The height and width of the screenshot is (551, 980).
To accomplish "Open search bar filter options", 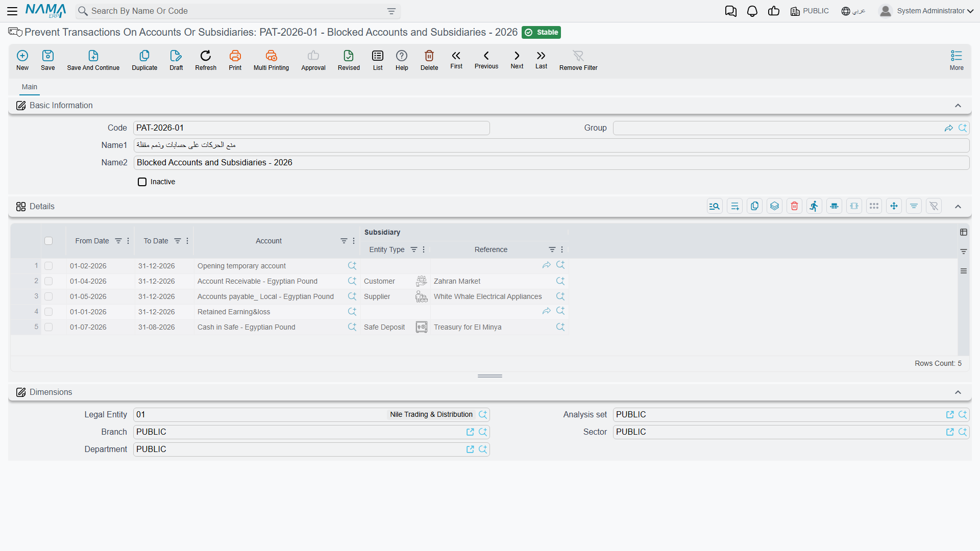I will pos(391,11).
